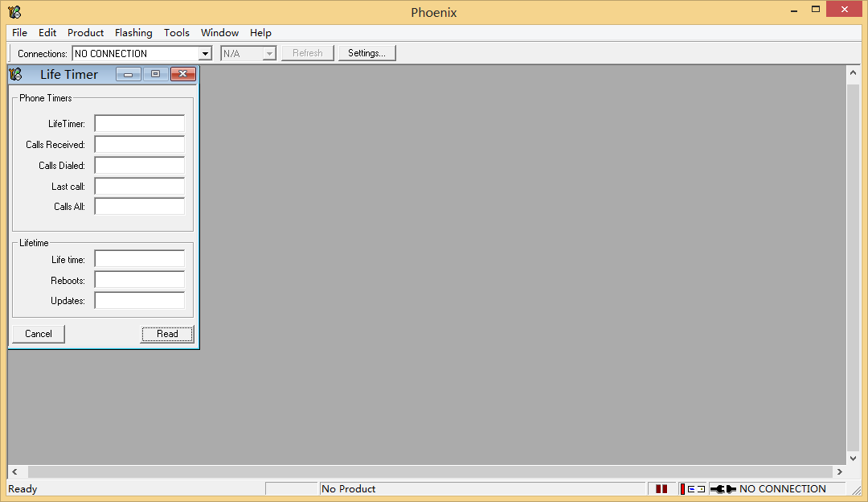Click the Phoenix app icon in main title bar
Image resolution: width=868 pixels, height=502 pixels.
(14, 11)
